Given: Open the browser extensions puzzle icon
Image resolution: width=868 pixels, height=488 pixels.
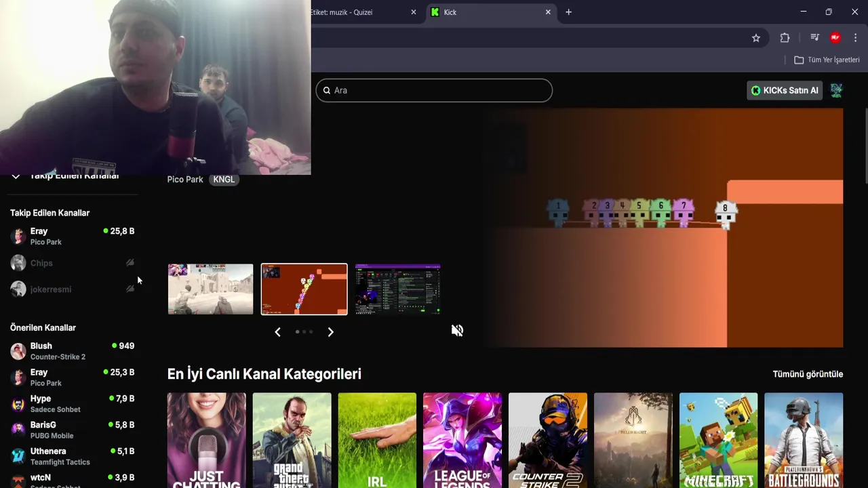Looking at the screenshot, I should [x=785, y=38].
